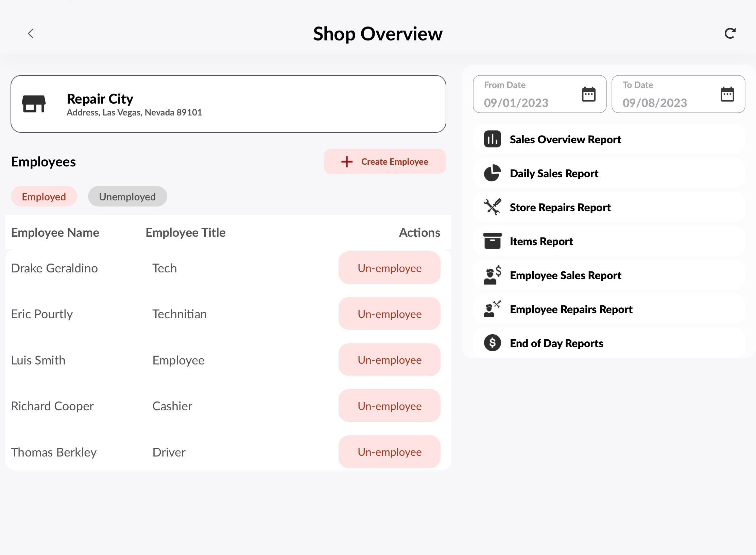Switch to the Unemployed filter chip
Screen dimensions: 756x555
tap(127, 197)
